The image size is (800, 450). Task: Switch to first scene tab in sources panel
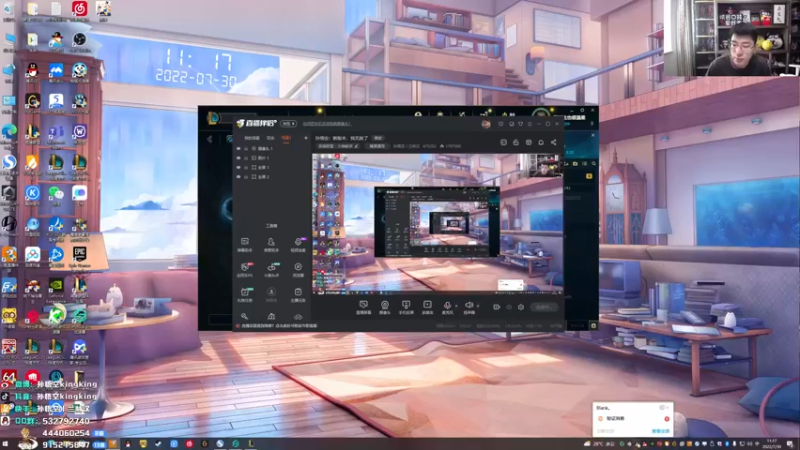[x=252, y=138]
